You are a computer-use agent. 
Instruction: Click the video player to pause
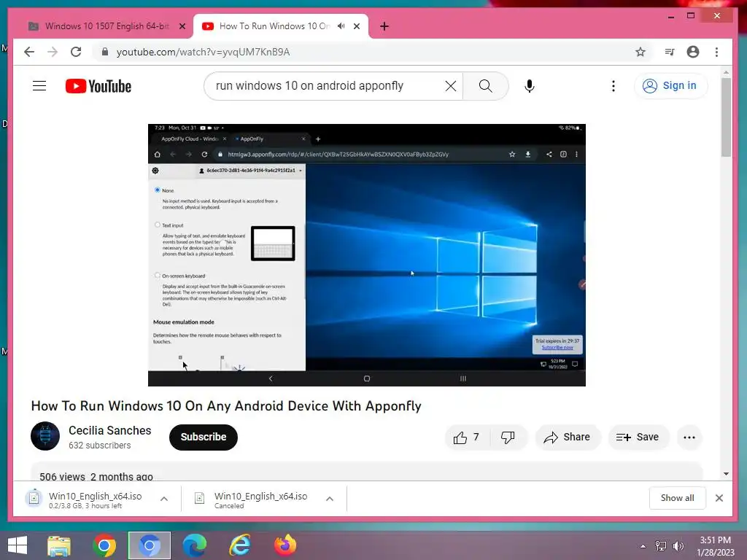(366, 254)
